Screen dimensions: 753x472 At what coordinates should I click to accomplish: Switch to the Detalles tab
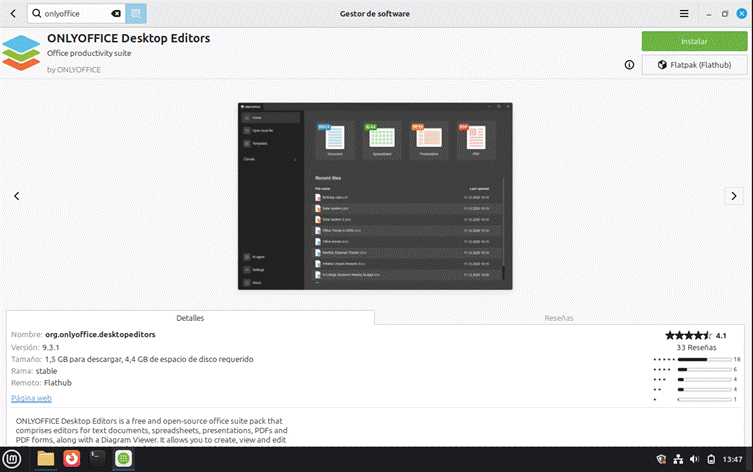[190, 318]
